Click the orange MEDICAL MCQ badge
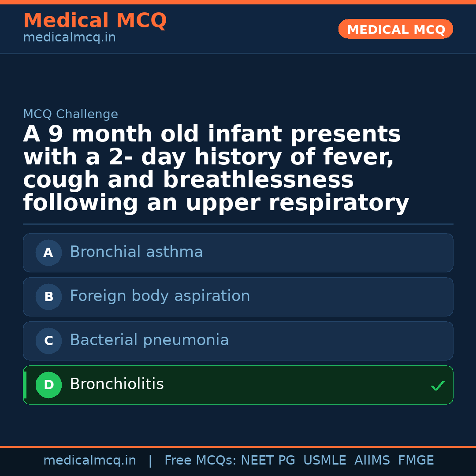This screenshot has width=476, height=476. [395, 30]
